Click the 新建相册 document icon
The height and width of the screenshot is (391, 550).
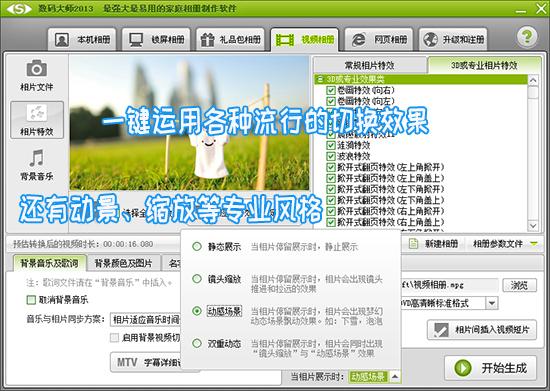coord(414,243)
